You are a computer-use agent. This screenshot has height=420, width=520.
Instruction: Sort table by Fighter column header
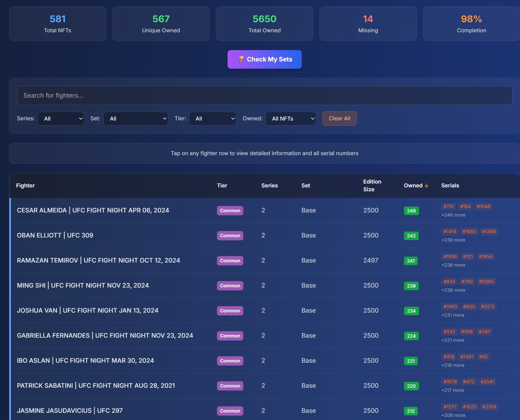tap(25, 186)
